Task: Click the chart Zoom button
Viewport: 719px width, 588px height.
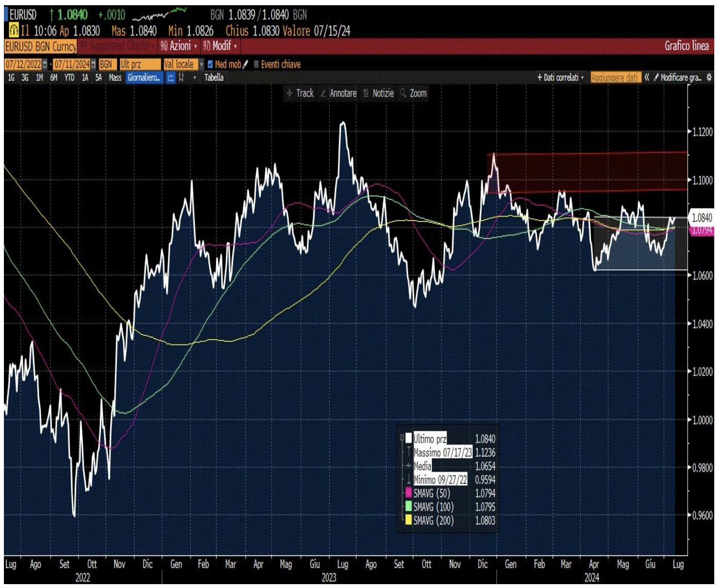Action: point(414,93)
